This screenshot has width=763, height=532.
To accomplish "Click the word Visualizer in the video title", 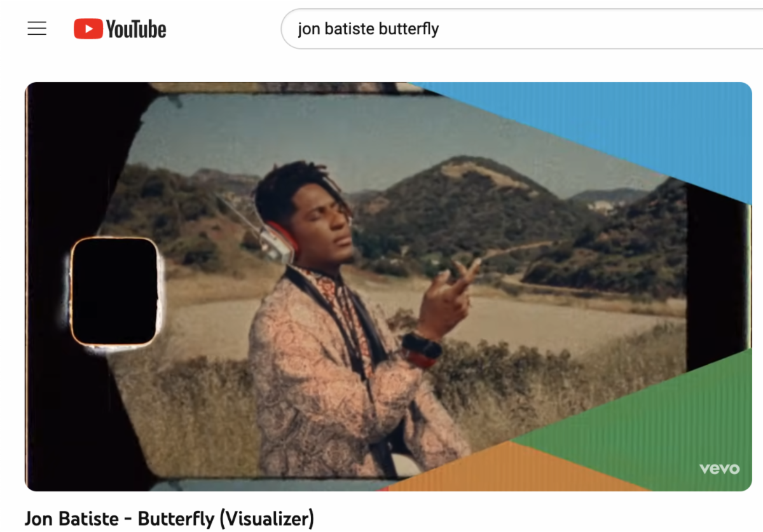I will (x=267, y=519).
